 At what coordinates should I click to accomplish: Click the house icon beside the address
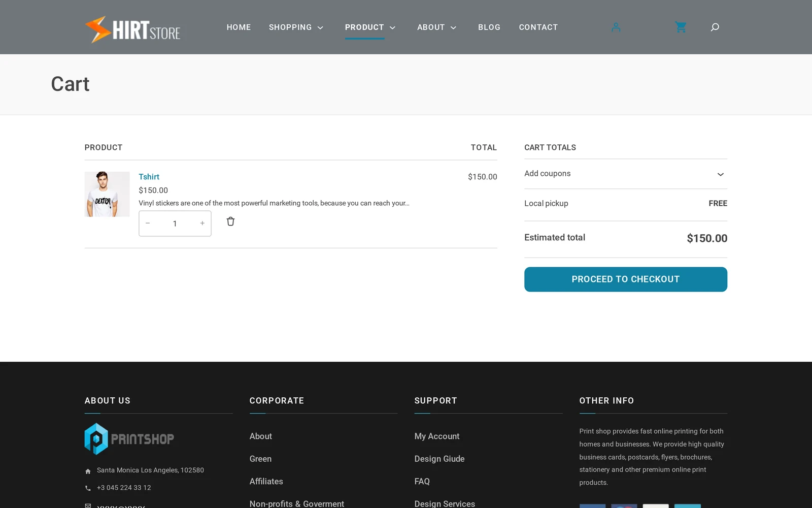coord(88,471)
